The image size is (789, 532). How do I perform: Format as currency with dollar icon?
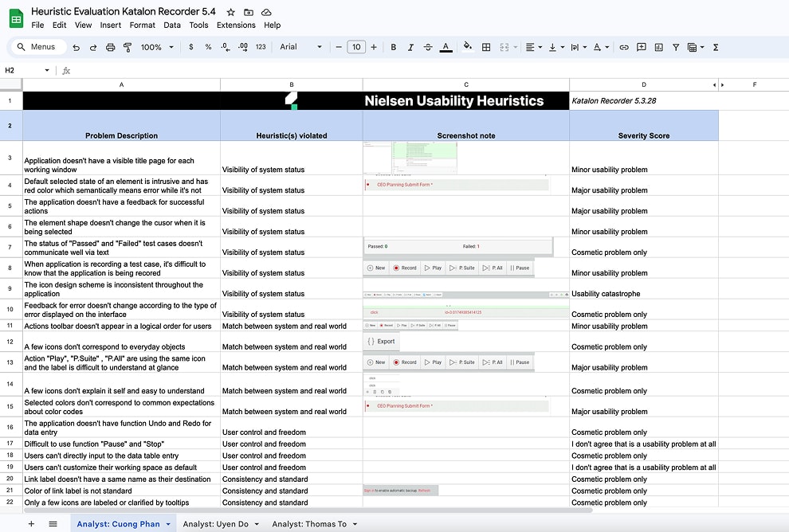190,47
